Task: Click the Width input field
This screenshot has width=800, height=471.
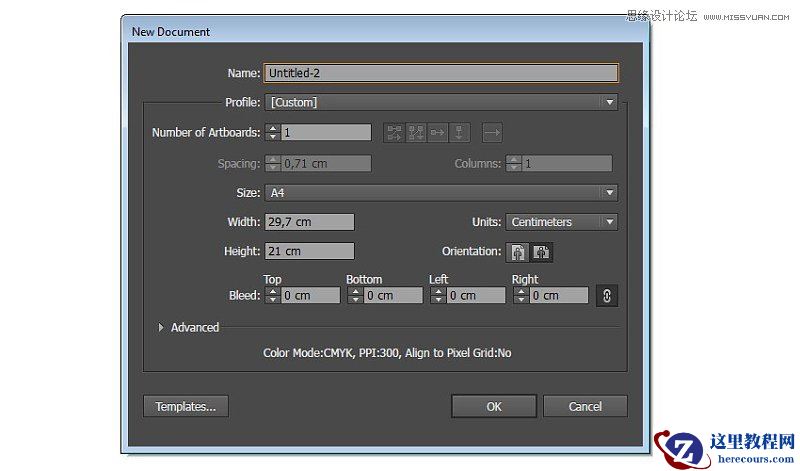Action: click(x=309, y=222)
